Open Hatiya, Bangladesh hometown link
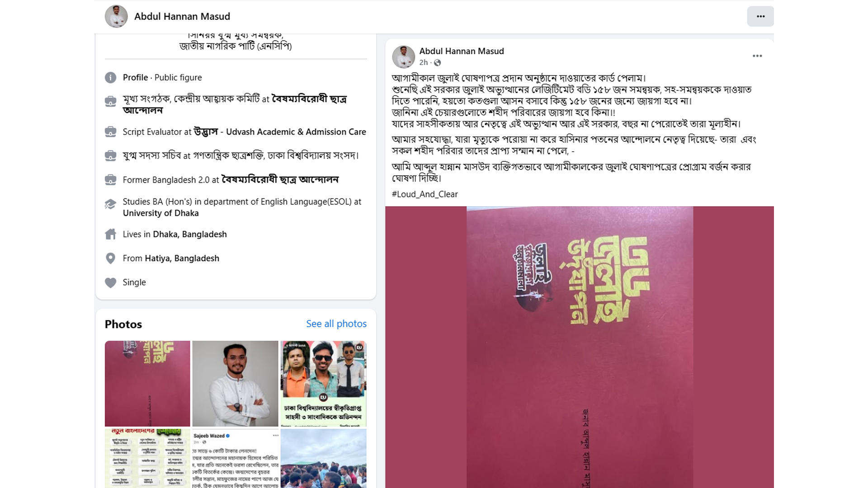The image size is (868, 488). tap(182, 258)
